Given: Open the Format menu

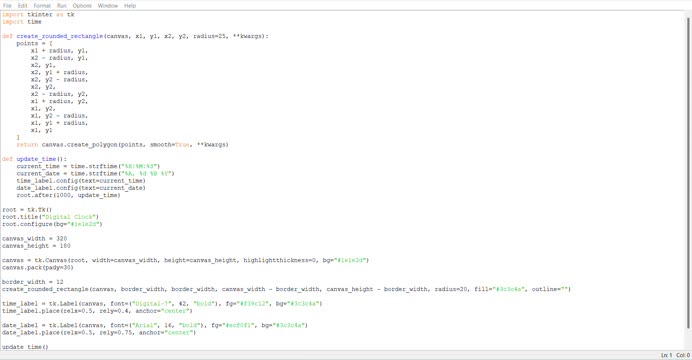Looking at the screenshot, I should tap(42, 6).
